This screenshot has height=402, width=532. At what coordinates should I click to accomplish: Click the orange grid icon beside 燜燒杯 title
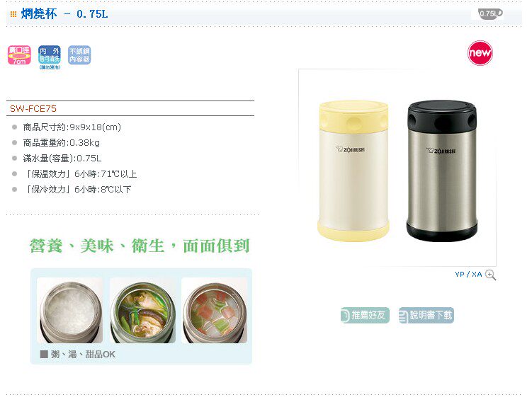13,14
